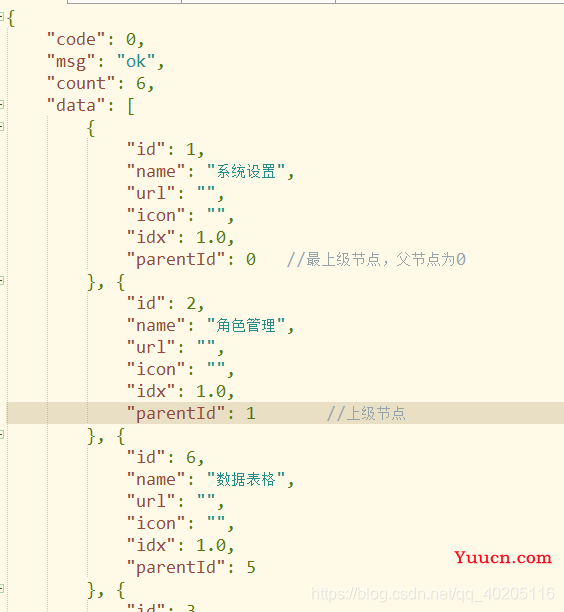
Task: Open the blog.csdn.net watermark URL
Action: tap(432, 594)
